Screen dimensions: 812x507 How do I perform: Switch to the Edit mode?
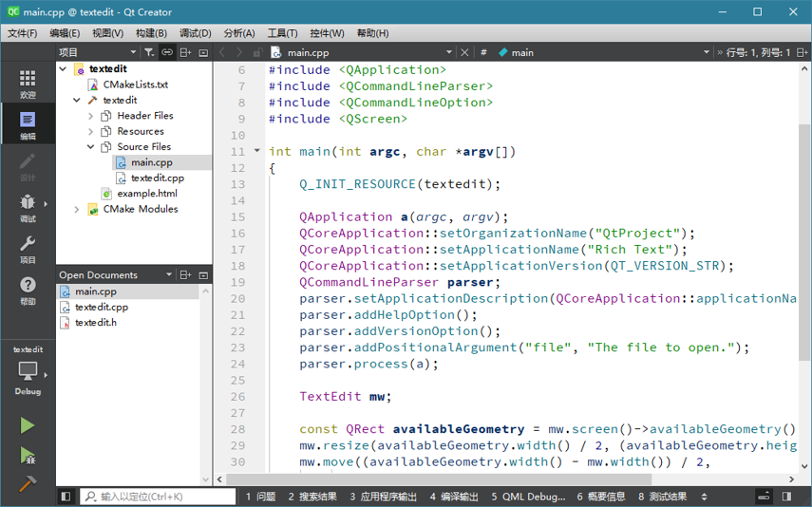click(x=28, y=124)
